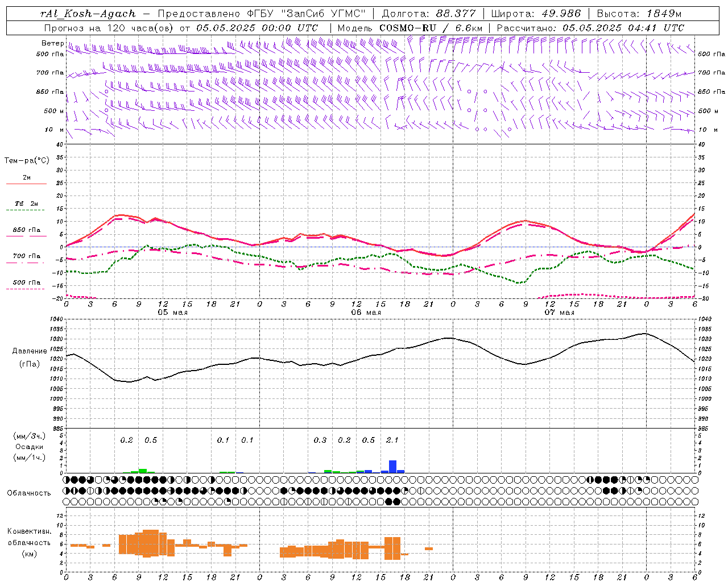Click the 0.3 precipitation amount value
Screen dimensions: 728x582
point(320,440)
